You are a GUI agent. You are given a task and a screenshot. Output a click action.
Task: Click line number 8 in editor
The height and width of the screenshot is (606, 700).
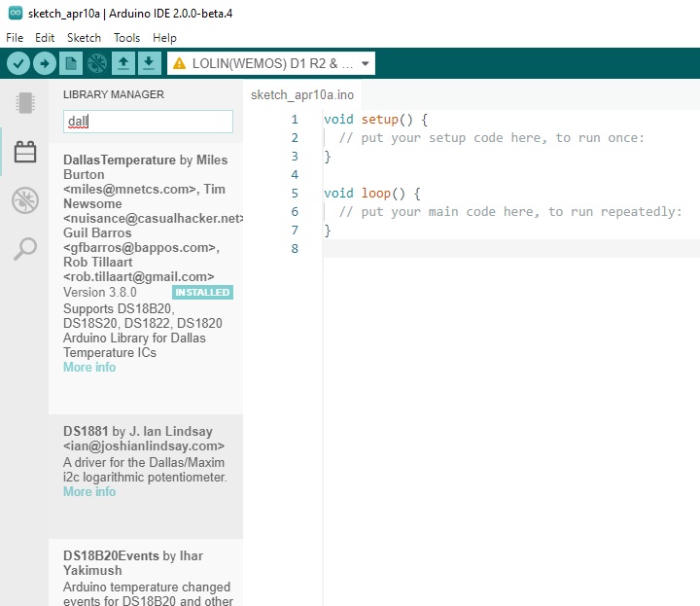pyautogui.click(x=295, y=249)
